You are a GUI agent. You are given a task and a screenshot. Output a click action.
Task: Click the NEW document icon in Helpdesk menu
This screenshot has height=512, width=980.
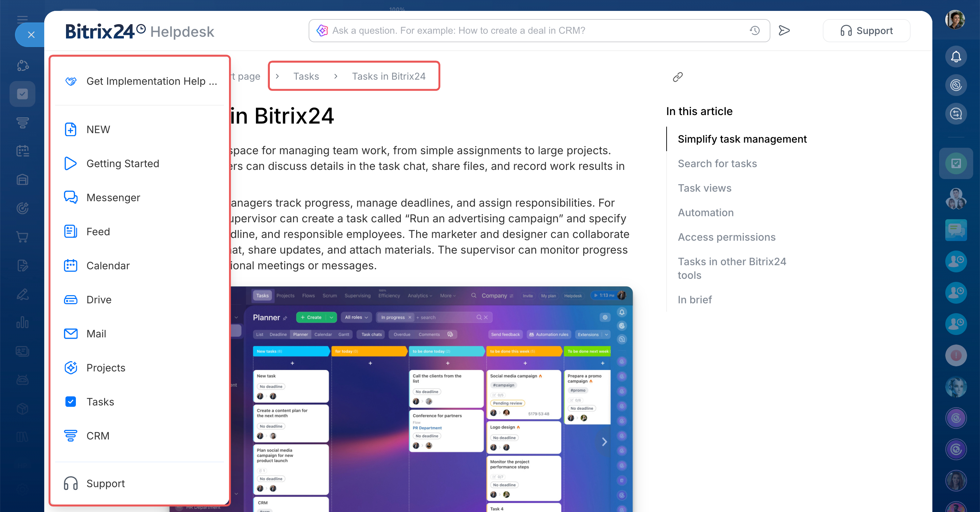71,129
